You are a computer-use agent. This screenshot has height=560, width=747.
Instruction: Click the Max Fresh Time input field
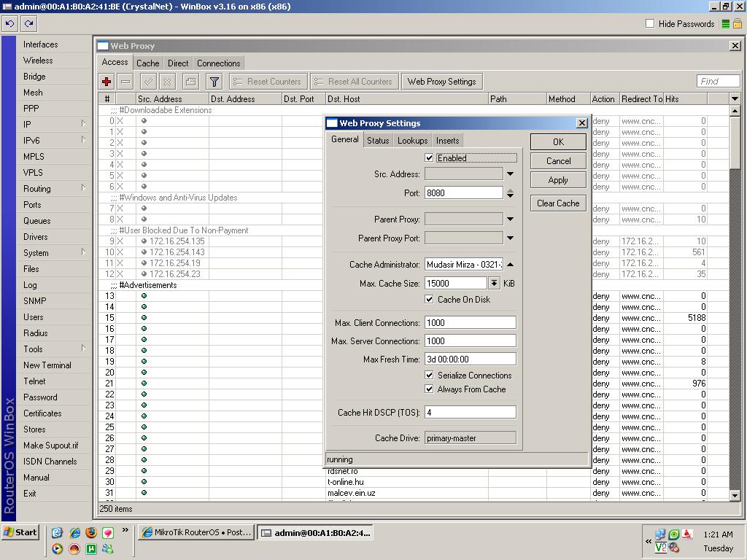(470, 359)
